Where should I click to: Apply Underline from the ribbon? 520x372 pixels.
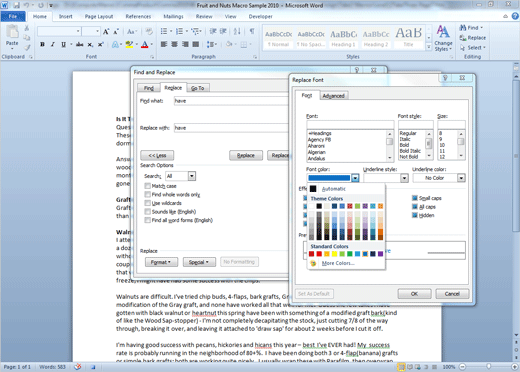63,44
